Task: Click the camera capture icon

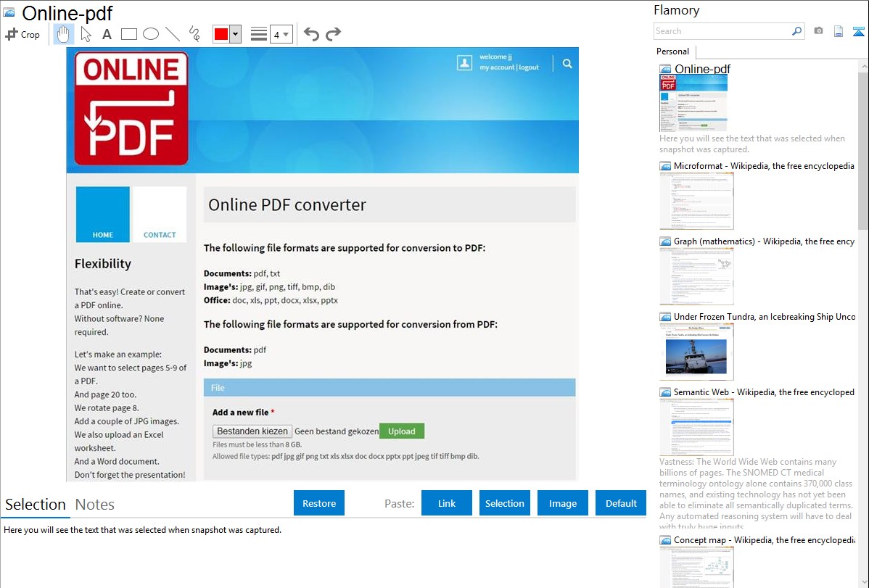Action: click(818, 31)
